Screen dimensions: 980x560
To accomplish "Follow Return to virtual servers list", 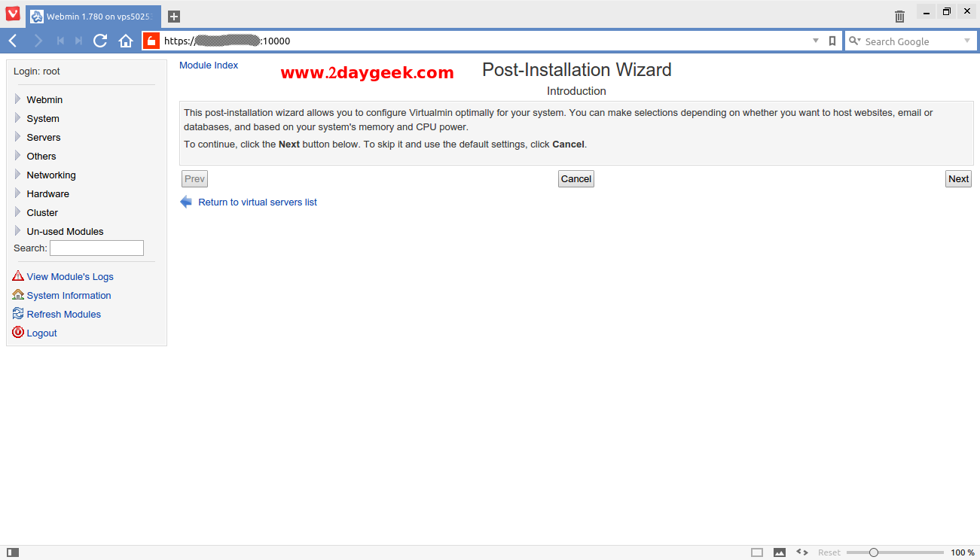I will click(258, 202).
